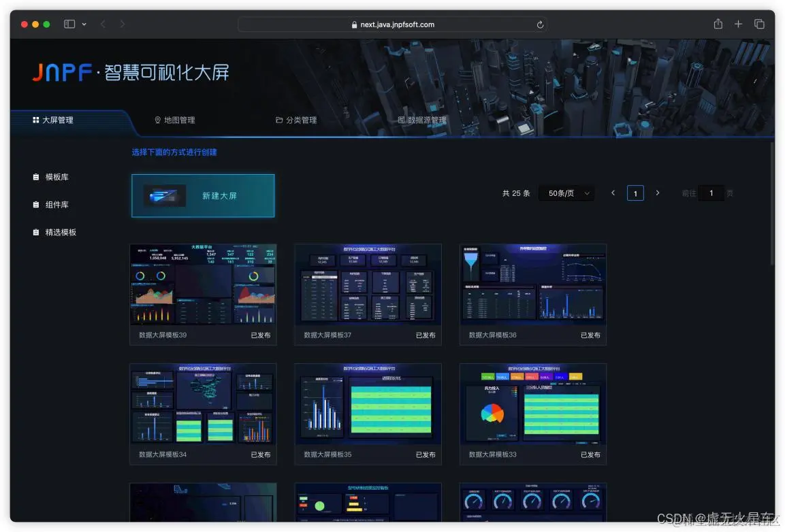Click 已发布 status on 数据大屏模板35
Viewport: 785px width, 532px height.
pos(426,455)
